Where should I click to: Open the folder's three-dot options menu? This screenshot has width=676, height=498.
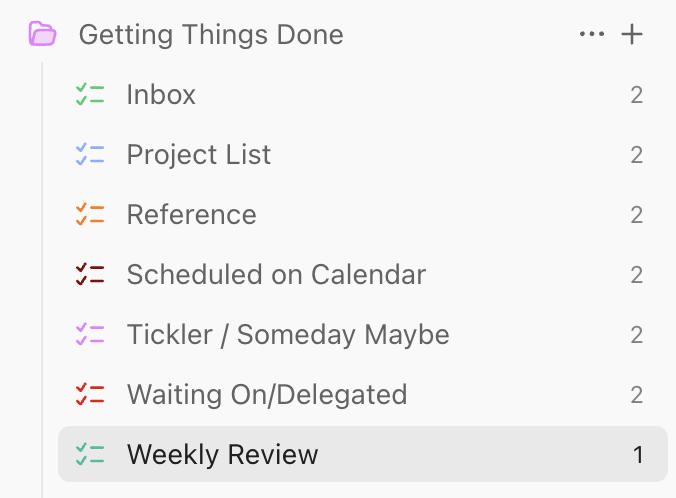592,35
